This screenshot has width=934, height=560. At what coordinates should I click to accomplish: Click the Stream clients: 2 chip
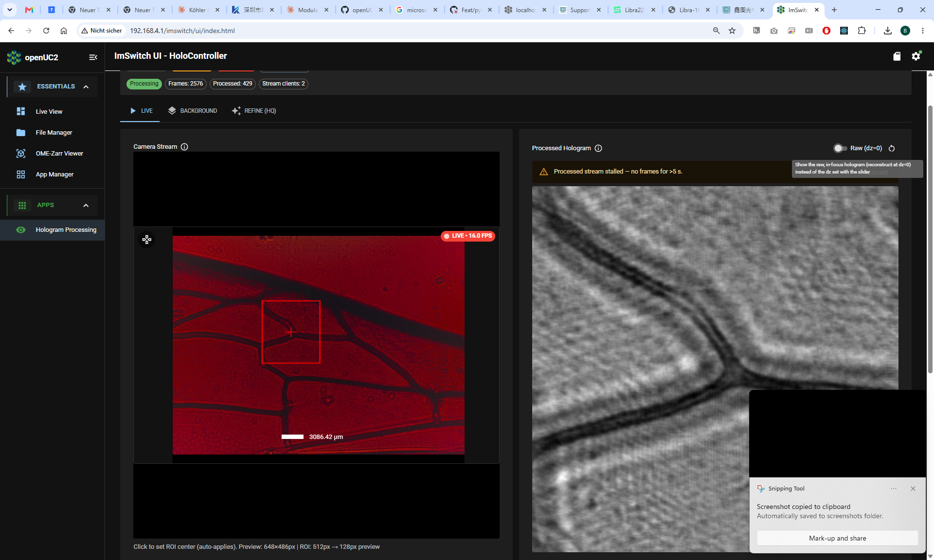click(284, 84)
